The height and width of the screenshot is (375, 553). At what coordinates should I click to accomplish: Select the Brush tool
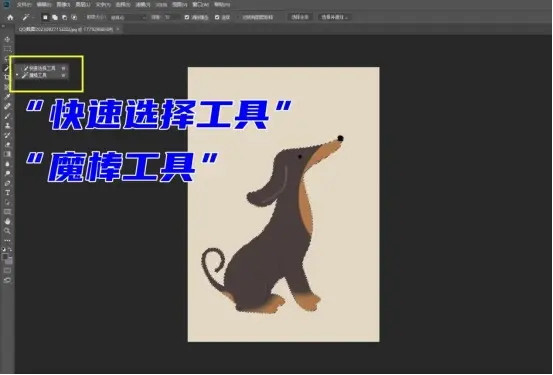(x=7, y=116)
